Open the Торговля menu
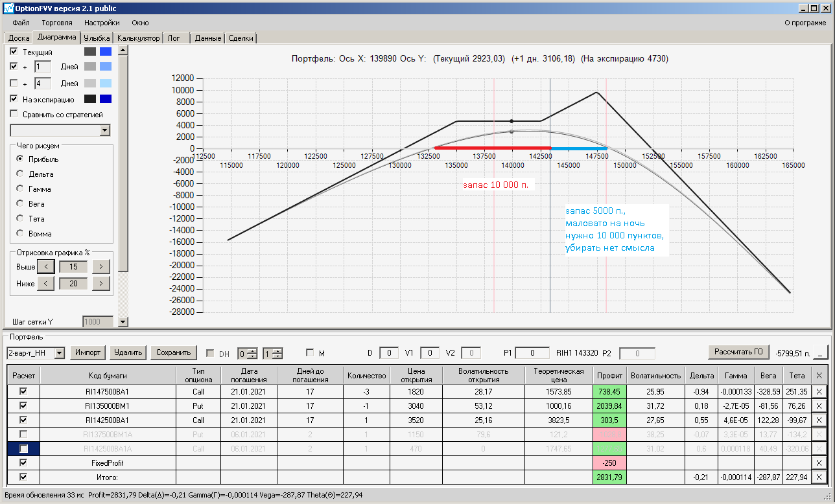The image size is (835, 504). click(x=57, y=23)
